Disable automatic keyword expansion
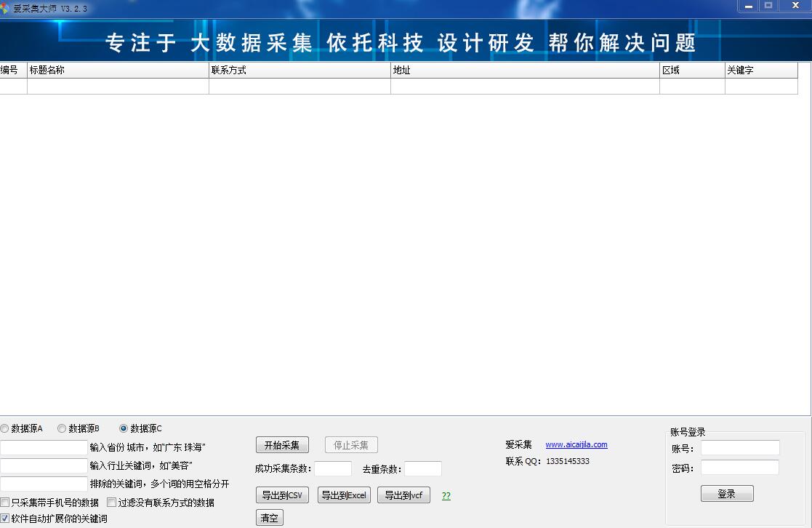Screen dimensions: 812x528 (x=5, y=519)
